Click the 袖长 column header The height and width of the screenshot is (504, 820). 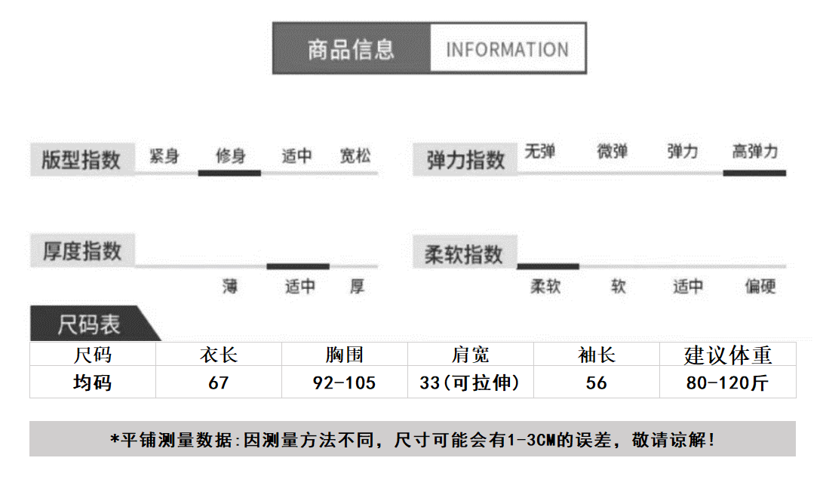(597, 355)
